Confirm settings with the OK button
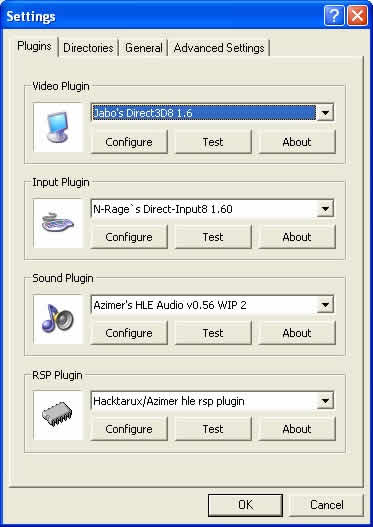The height and width of the screenshot is (527, 373). pos(245,505)
